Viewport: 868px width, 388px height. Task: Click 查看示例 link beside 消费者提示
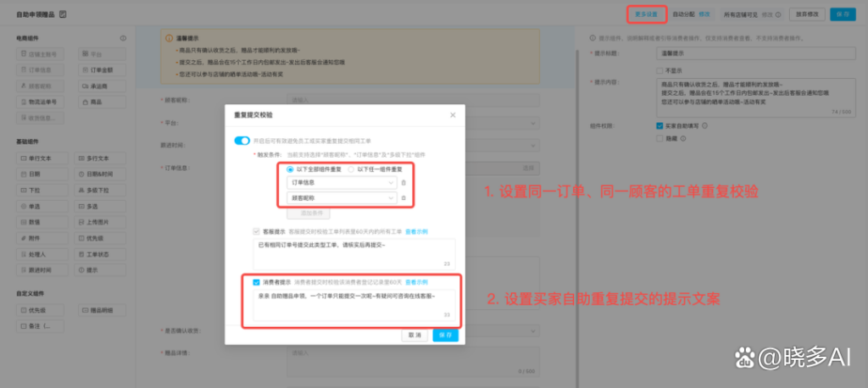tap(416, 282)
